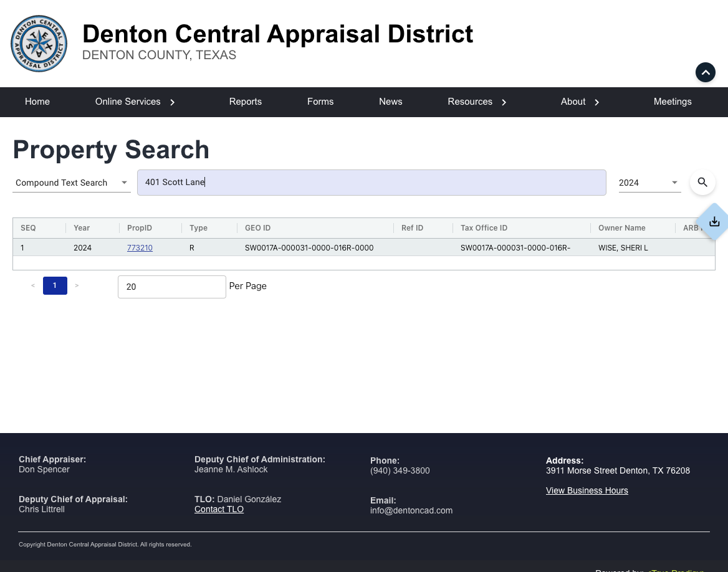Click the address 3911 Morse Street Denton
728x572 pixels.
(618, 471)
